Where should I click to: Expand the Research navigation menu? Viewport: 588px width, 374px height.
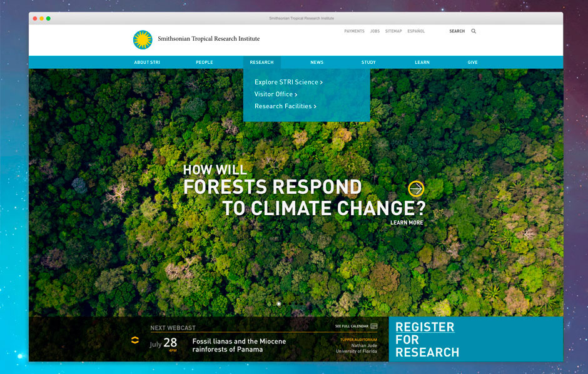tap(261, 63)
